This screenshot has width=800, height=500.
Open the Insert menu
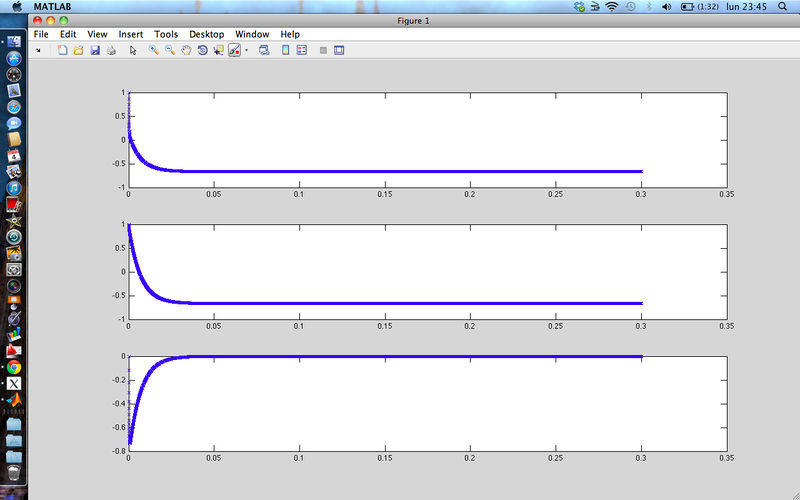(131, 34)
